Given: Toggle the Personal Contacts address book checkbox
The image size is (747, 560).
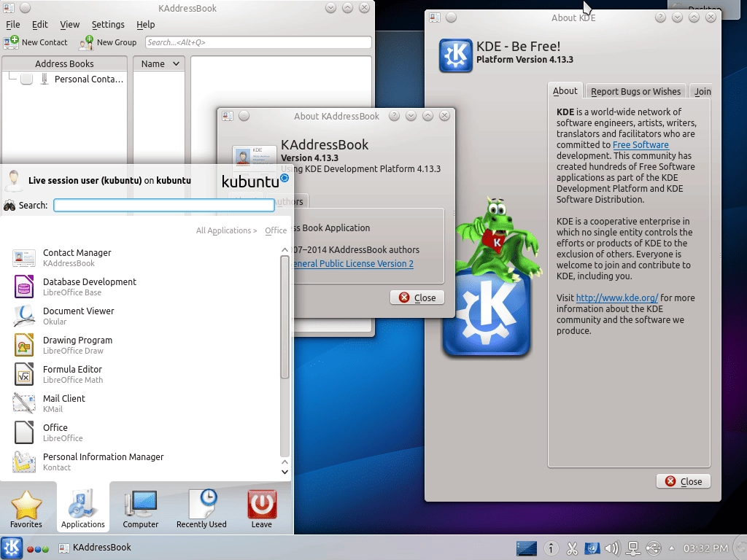Looking at the screenshot, I should [x=27, y=79].
